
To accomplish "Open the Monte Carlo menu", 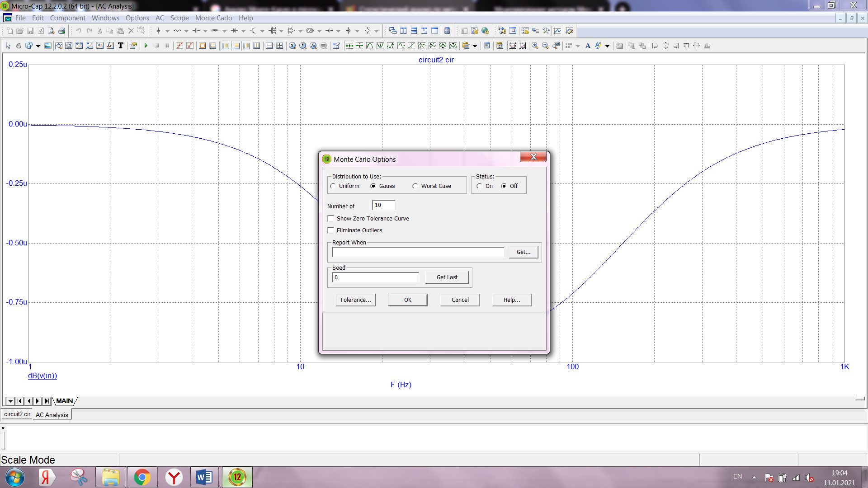I will click(213, 18).
